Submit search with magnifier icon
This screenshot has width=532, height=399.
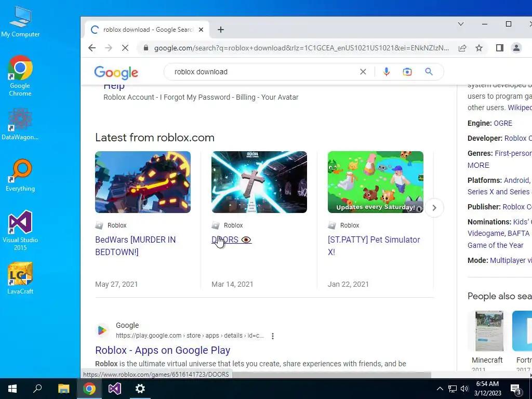(x=429, y=72)
